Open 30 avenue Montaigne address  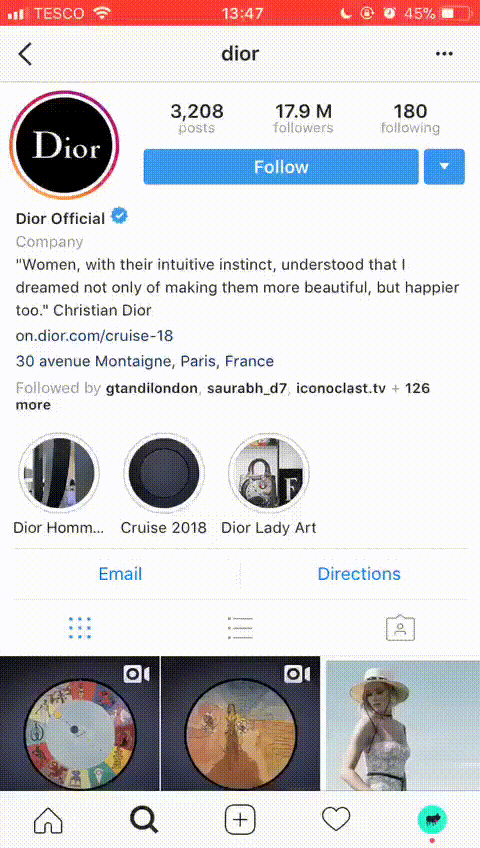[145, 361]
